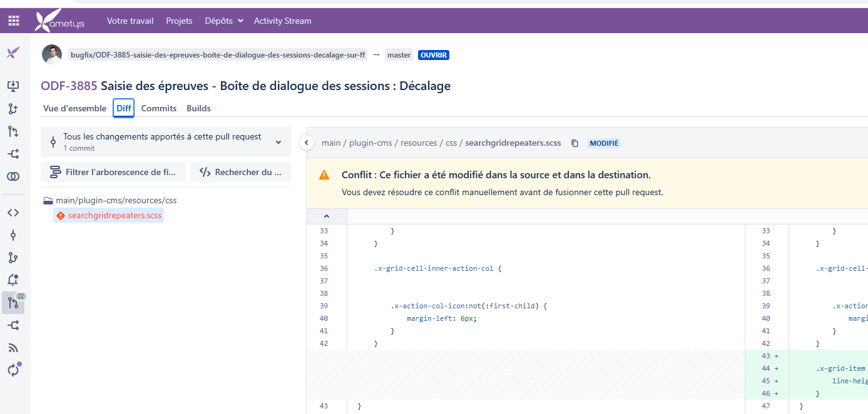Open the Builds tab
The width and height of the screenshot is (868, 414).
point(198,108)
